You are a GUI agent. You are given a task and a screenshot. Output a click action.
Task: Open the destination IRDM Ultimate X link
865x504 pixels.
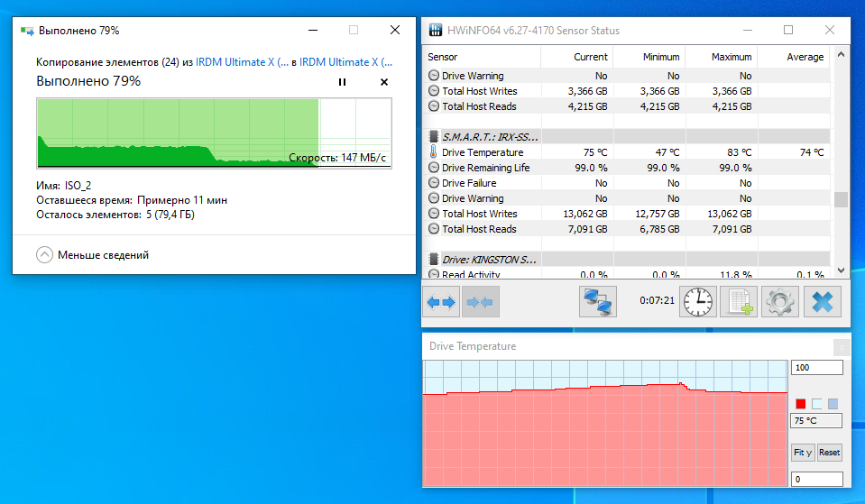[345, 62]
